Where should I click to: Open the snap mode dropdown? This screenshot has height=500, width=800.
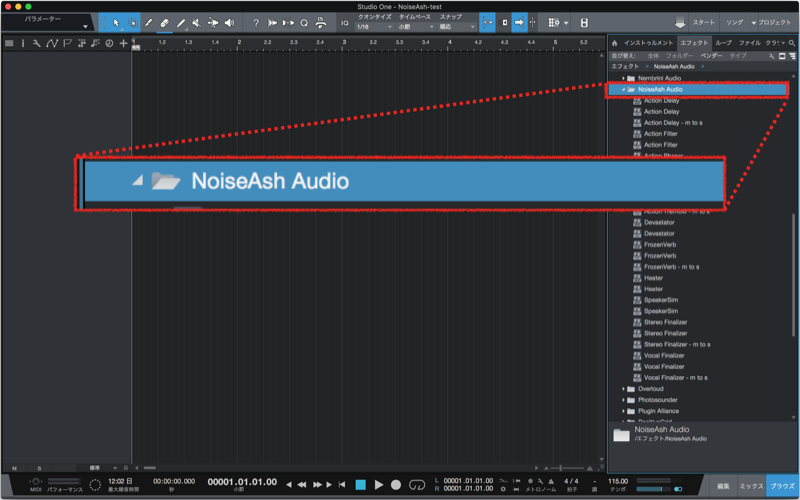click(457, 27)
